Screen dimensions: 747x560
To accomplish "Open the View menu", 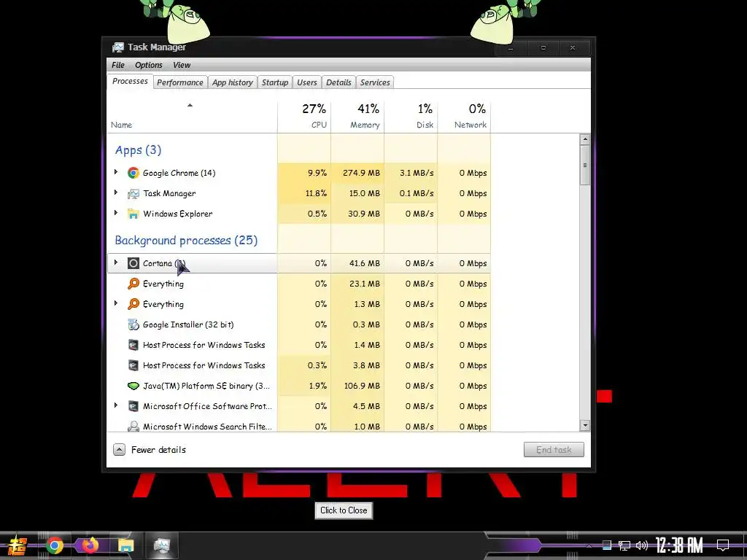I will click(182, 65).
